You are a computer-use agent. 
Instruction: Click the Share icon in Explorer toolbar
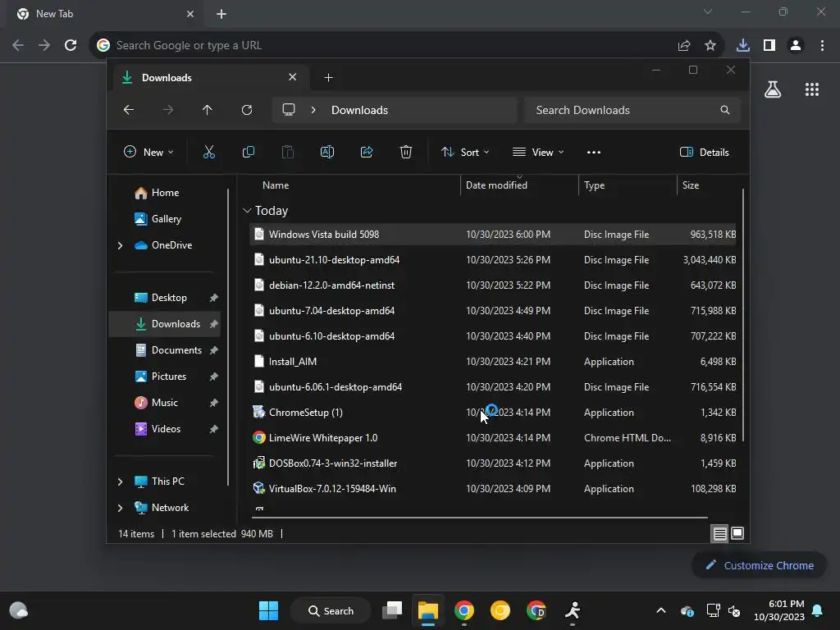[x=367, y=152]
